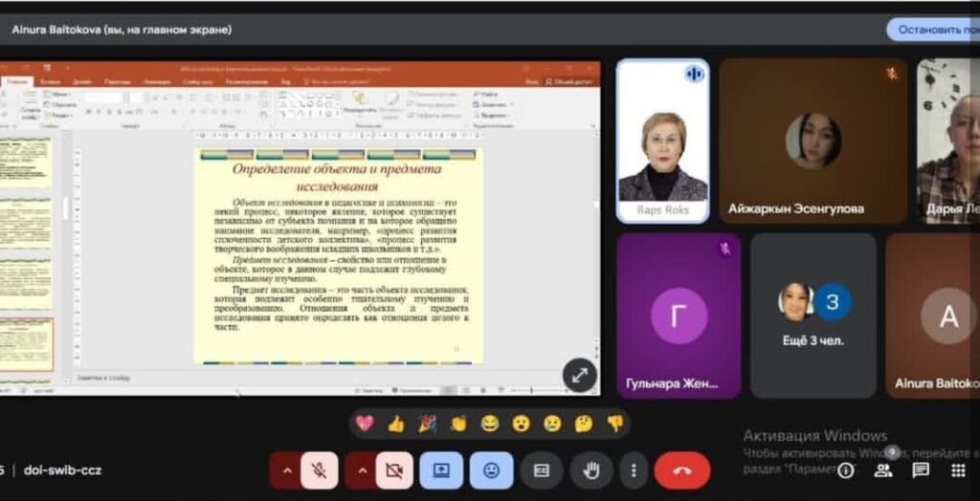The height and width of the screenshot is (501, 980).
Task: Click the Остановить показ button
Action: point(933,30)
